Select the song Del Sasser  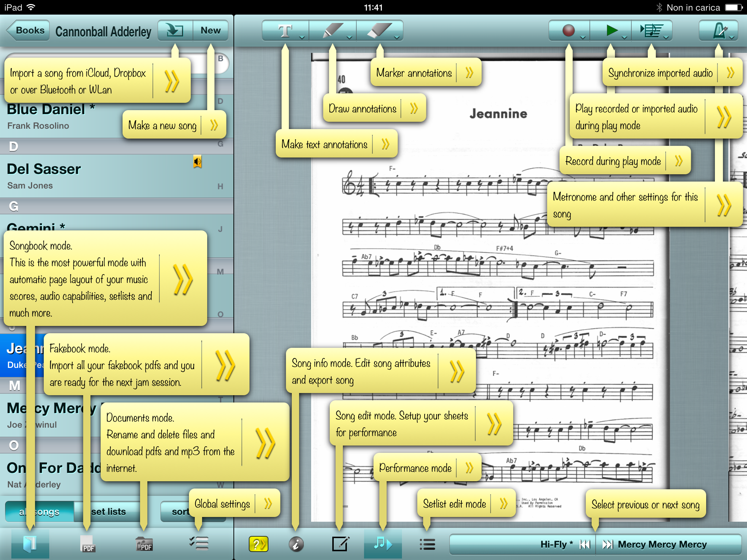point(117,176)
